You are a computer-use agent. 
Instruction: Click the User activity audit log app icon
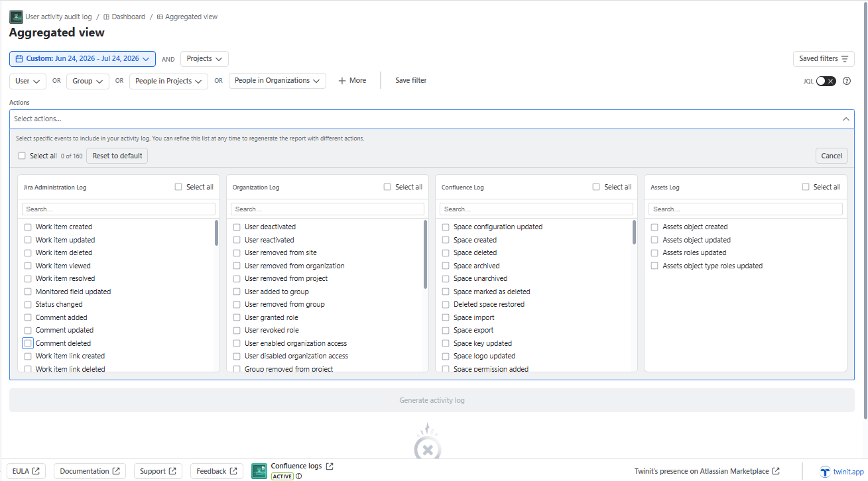(16, 17)
